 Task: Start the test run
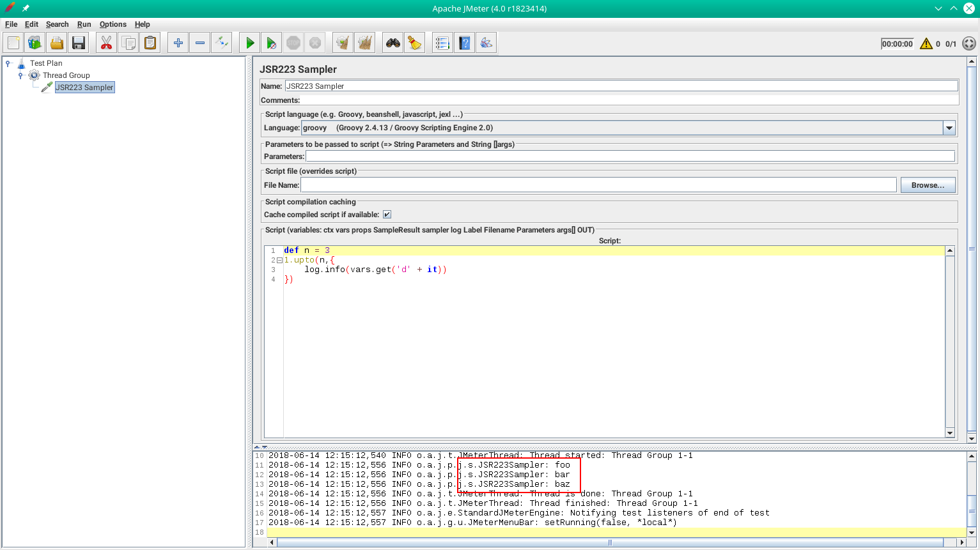pyautogui.click(x=249, y=42)
